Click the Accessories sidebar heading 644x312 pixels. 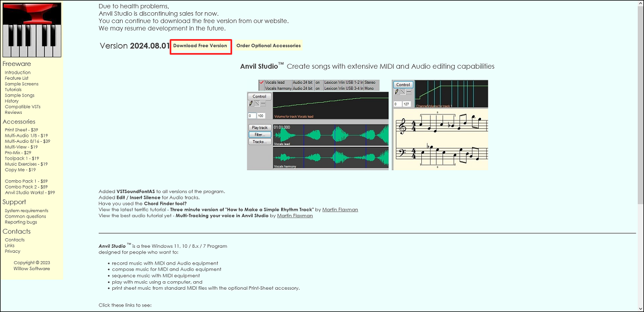click(19, 122)
